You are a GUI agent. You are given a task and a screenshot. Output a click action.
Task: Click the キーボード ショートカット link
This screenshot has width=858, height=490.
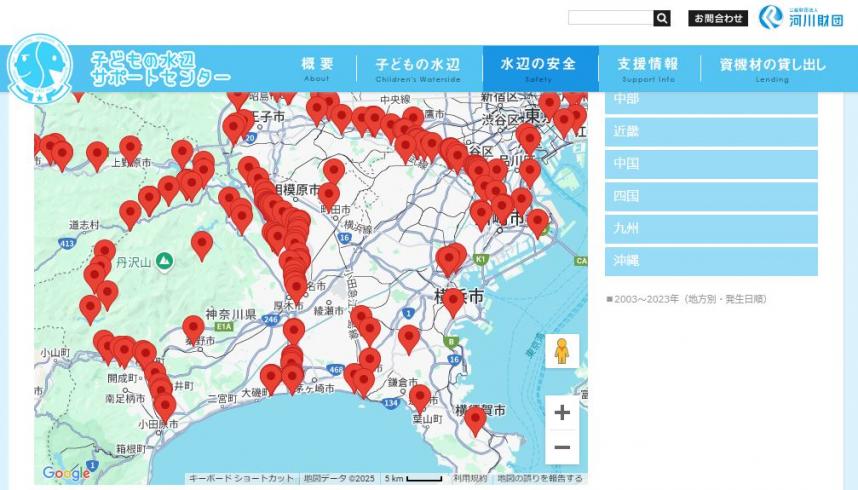[241, 479]
